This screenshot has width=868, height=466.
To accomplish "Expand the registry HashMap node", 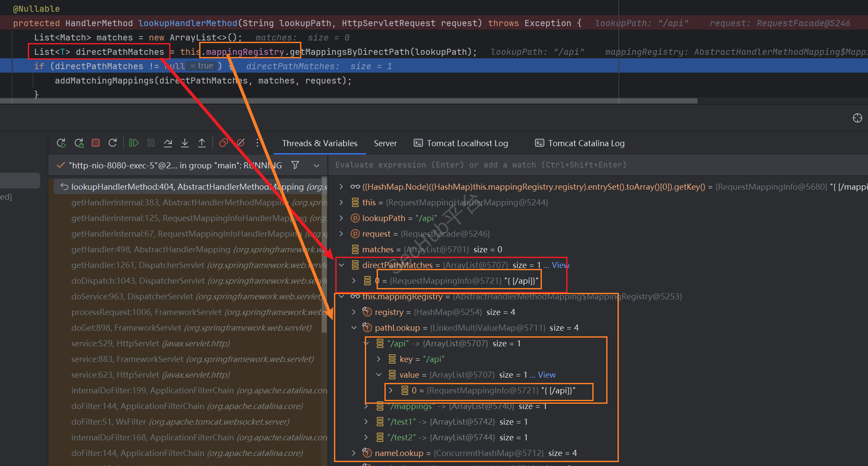I will 354,312.
